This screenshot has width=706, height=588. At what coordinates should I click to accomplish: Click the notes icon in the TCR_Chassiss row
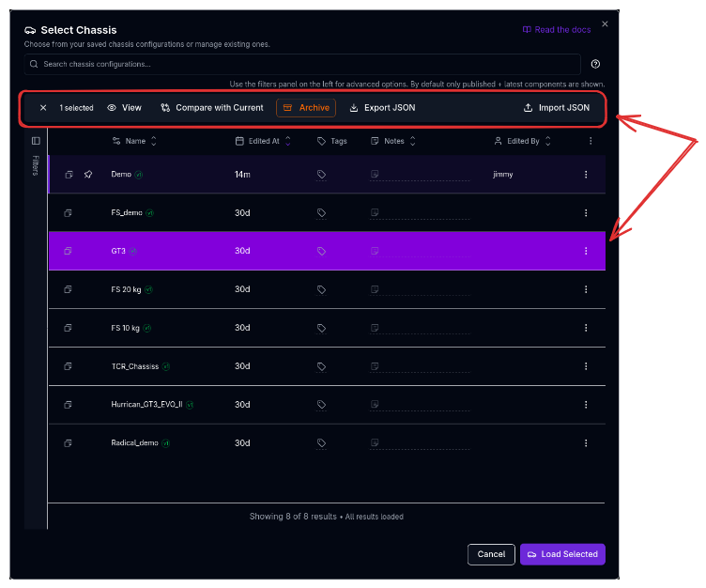[375, 366]
